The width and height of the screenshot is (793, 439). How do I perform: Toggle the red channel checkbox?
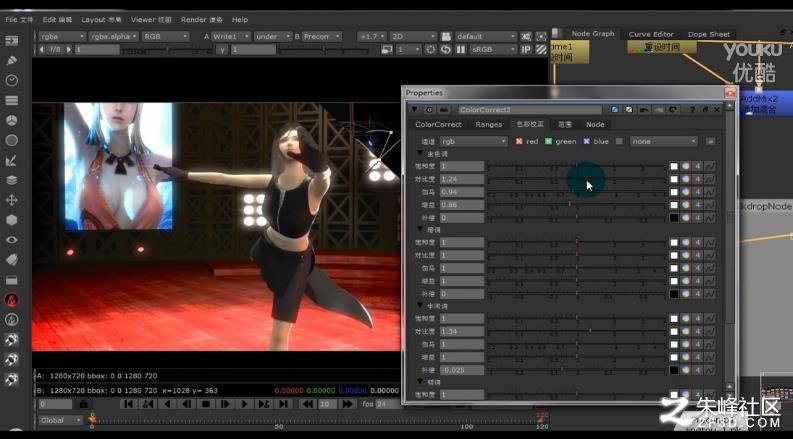pos(519,142)
